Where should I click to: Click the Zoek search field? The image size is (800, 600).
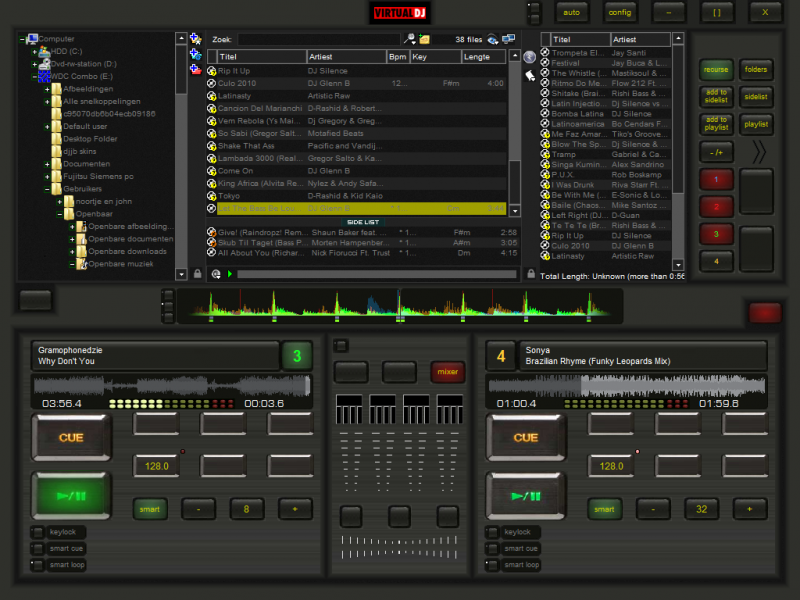(319, 39)
